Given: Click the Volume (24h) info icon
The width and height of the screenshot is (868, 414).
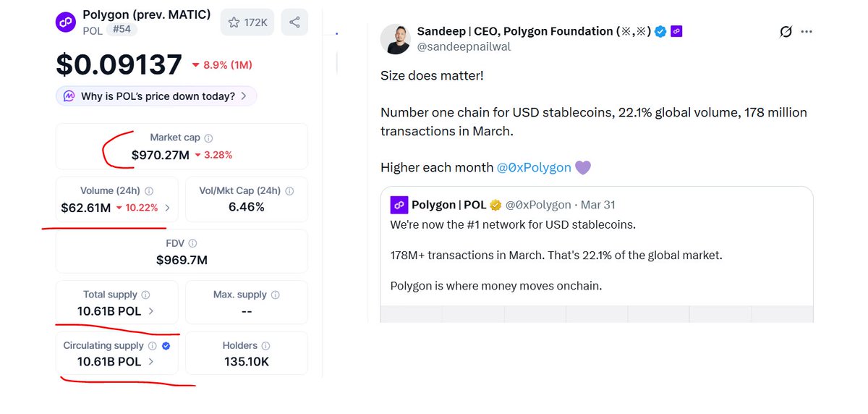Looking at the screenshot, I should tap(149, 191).
